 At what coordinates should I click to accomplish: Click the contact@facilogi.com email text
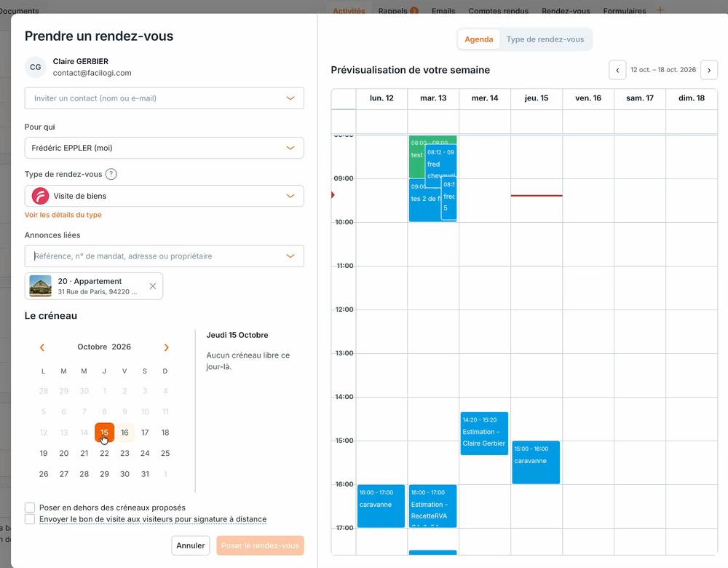coord(92,73)
